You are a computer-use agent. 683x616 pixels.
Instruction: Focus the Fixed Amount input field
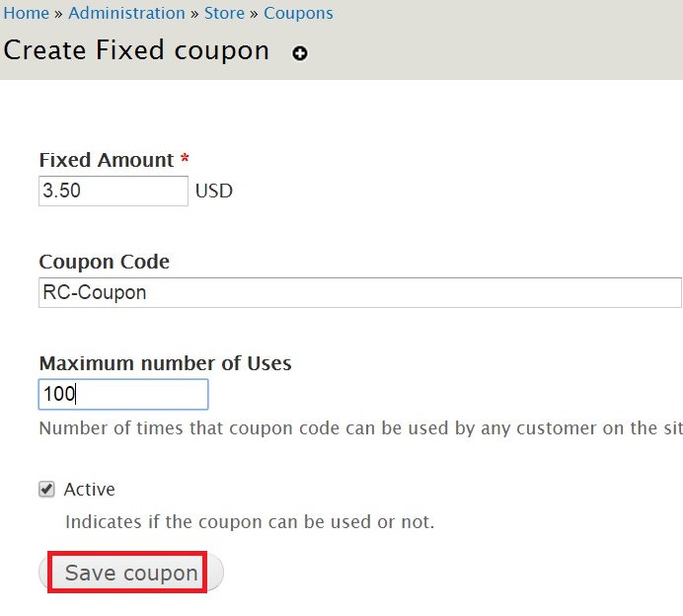114,191
